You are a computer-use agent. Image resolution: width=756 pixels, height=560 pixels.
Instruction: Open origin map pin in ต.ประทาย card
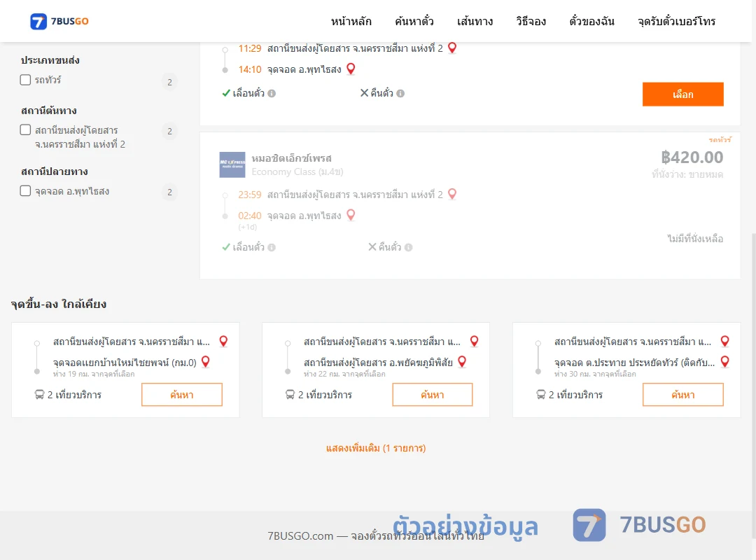[x=724, y=341]
